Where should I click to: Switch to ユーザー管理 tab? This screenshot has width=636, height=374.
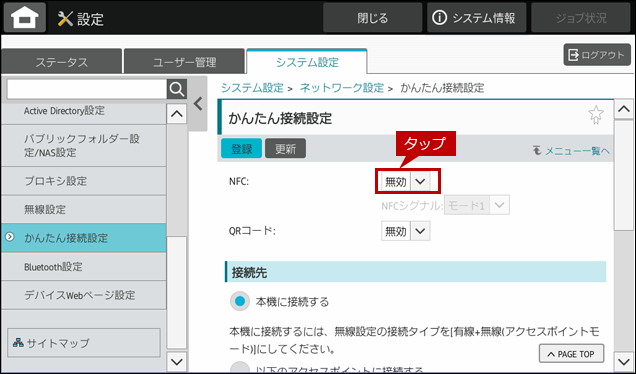pyautogui.click(x=185, y=62)
